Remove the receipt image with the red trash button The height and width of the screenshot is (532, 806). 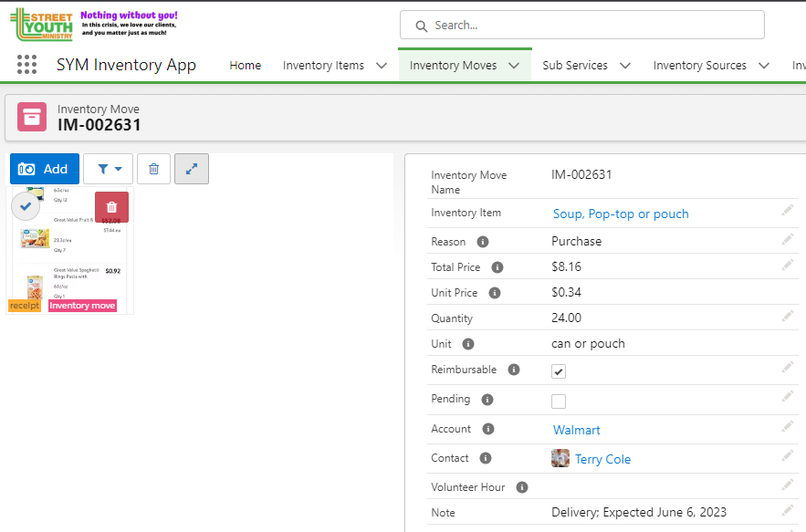coord(111,207)
